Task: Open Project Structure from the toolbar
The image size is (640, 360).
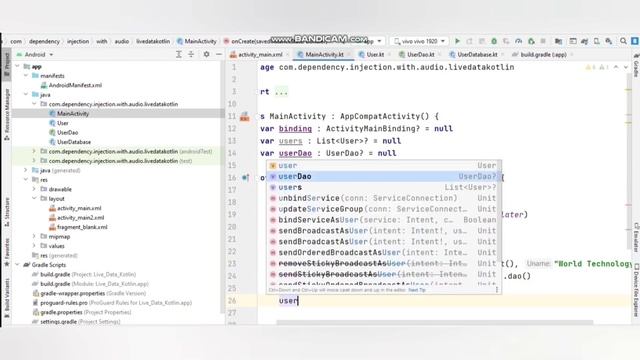Action: [558, 41]
